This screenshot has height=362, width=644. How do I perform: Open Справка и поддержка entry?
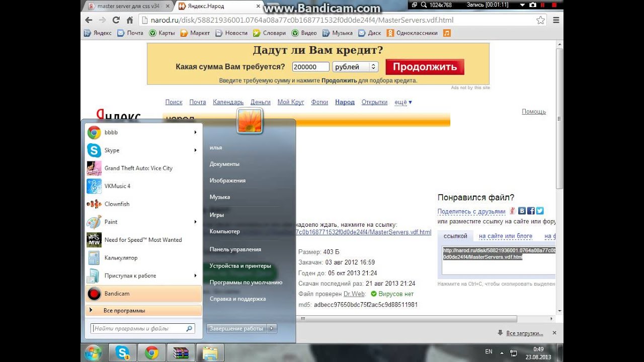tap(237, 299)
